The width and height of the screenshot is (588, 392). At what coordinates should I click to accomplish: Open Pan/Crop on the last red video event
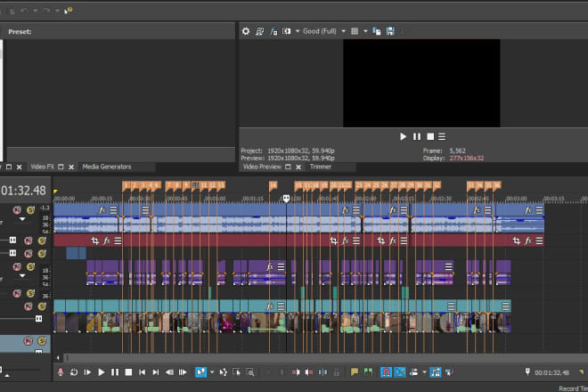pyautogui.click(x=517, y=241)
